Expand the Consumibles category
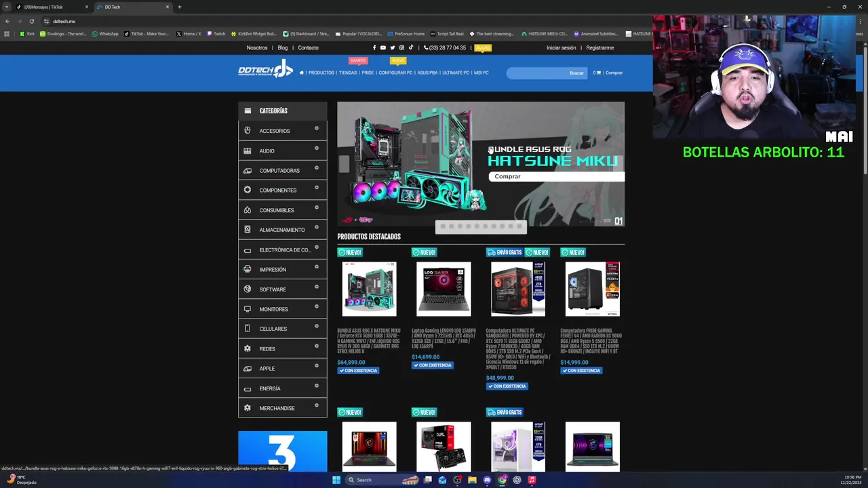This screenshot has width=868, height=488. [316, 208]
